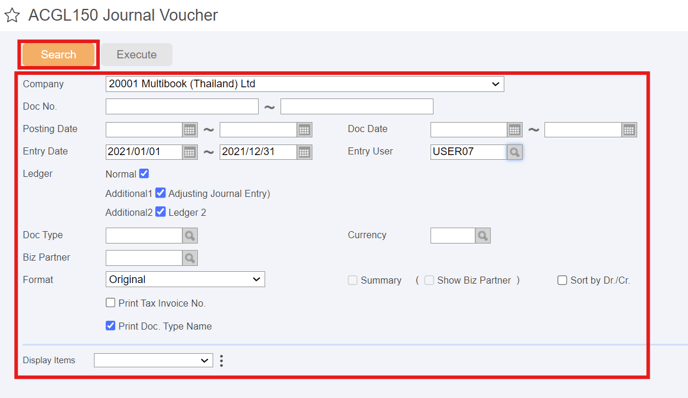
Task: Click the orange Search button
Action: click(58, 54)
